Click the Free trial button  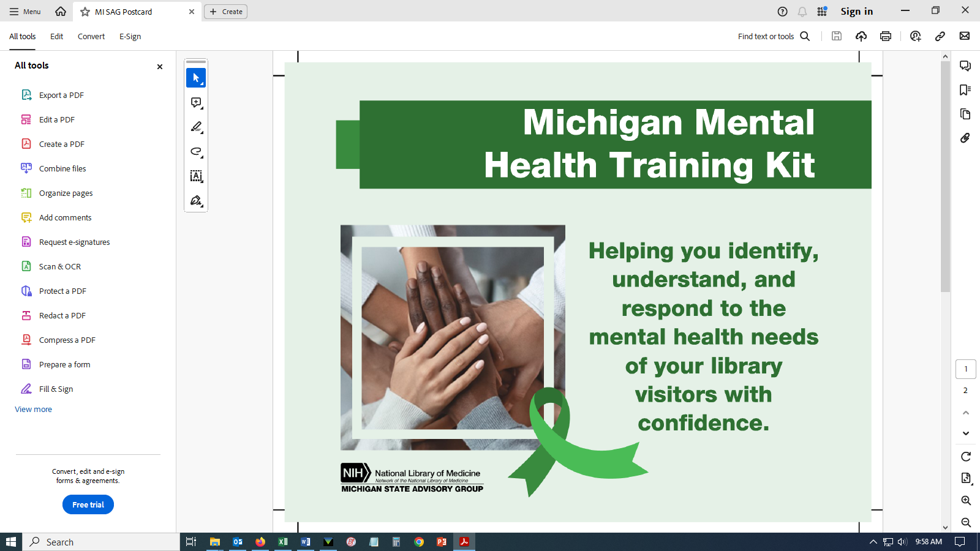pos(88,504)
